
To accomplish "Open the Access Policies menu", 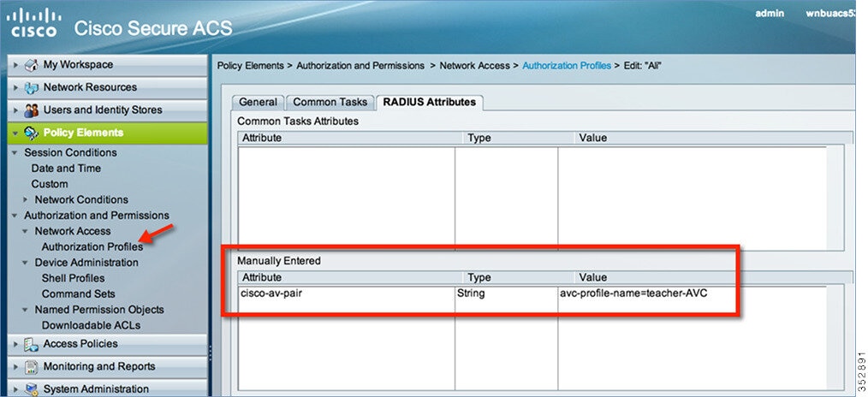I will tap(107, 344).
